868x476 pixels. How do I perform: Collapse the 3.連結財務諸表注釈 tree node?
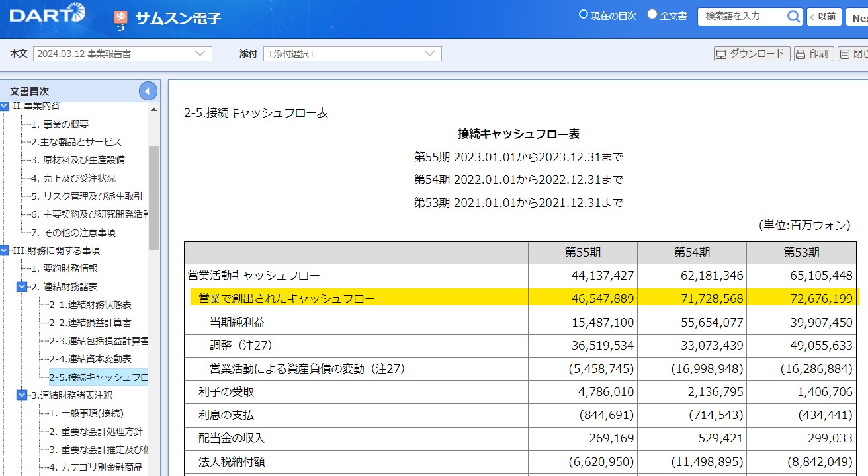(22, 395)
